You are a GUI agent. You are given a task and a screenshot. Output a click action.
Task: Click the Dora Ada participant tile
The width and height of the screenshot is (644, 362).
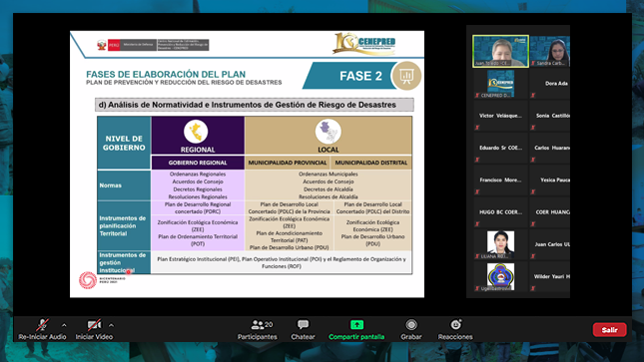(x=550, y=84)
